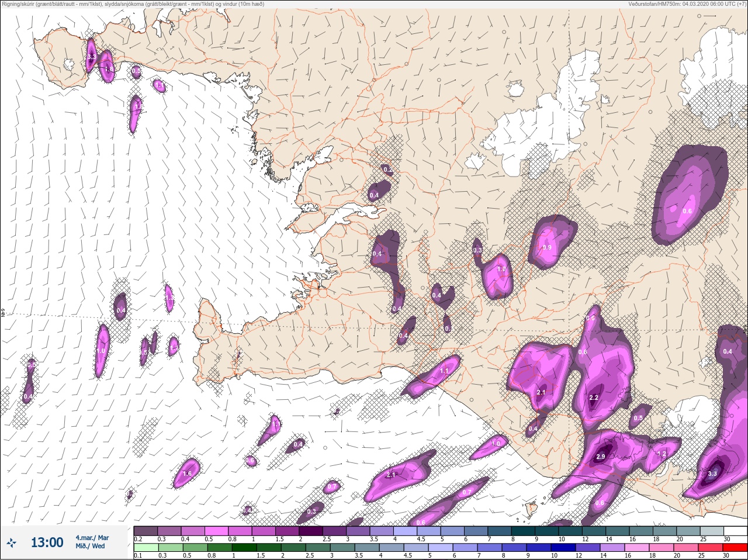
Task: Select the red 30 swatch in lower legend
Action: click(735, 548)
